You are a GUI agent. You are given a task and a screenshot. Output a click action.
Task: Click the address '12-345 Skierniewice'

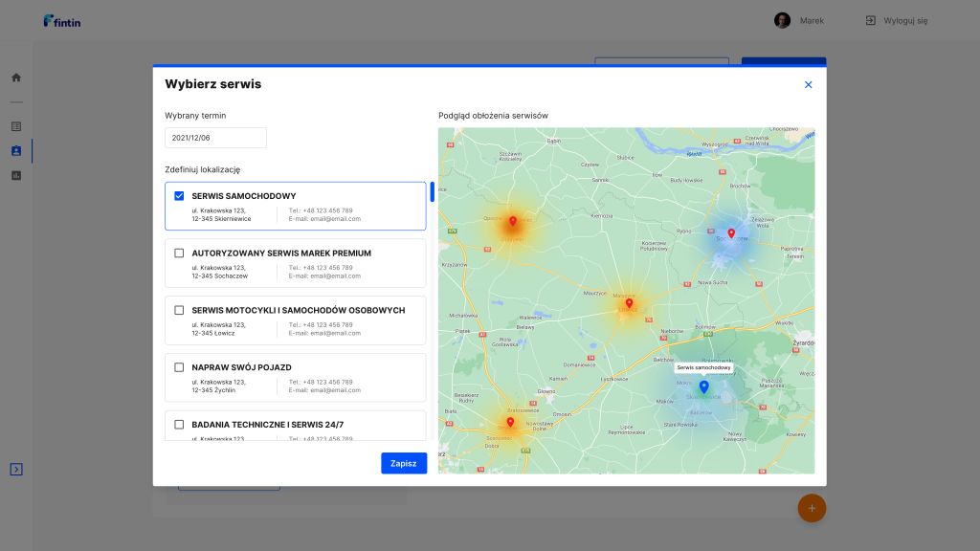221,219
